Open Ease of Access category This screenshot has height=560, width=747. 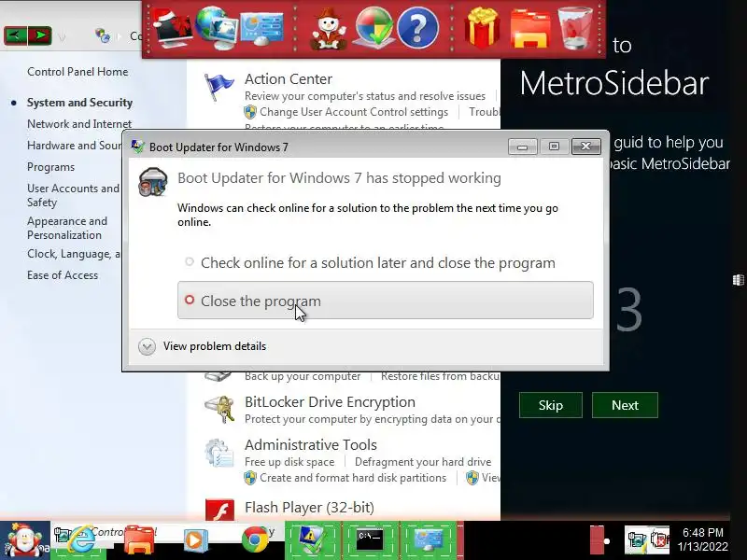pos(63,275)
